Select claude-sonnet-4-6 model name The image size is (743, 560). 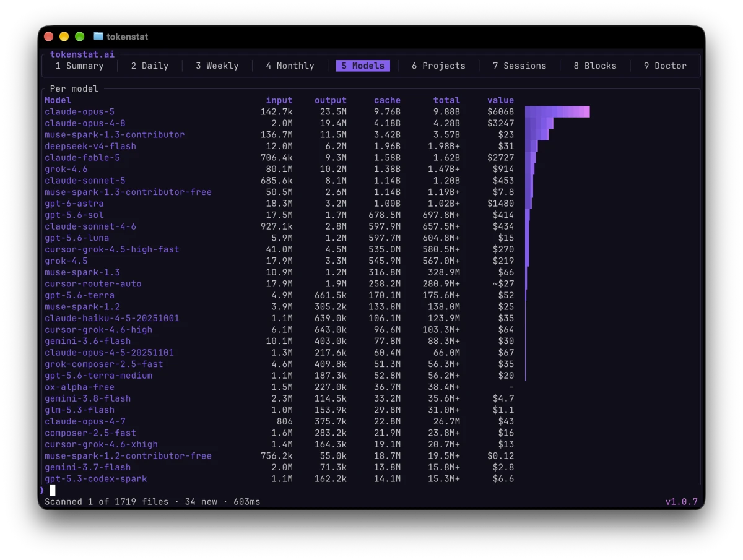90,226
